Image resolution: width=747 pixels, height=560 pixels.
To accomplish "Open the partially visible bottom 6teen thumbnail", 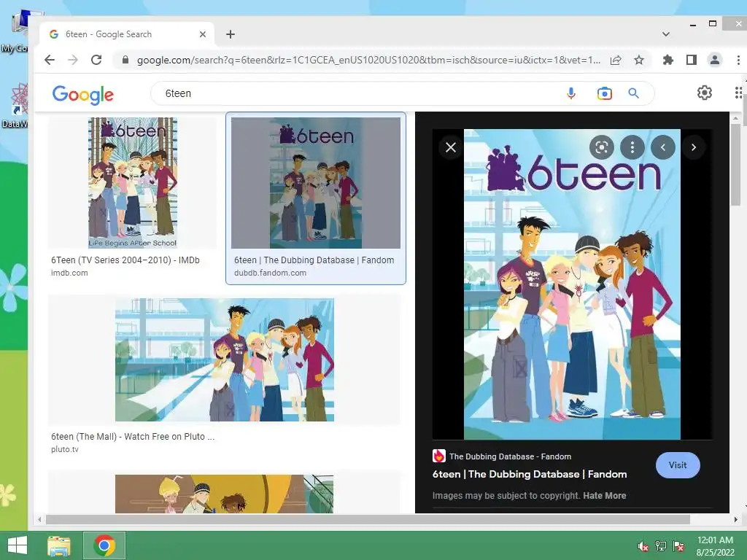I will point(225,494).
